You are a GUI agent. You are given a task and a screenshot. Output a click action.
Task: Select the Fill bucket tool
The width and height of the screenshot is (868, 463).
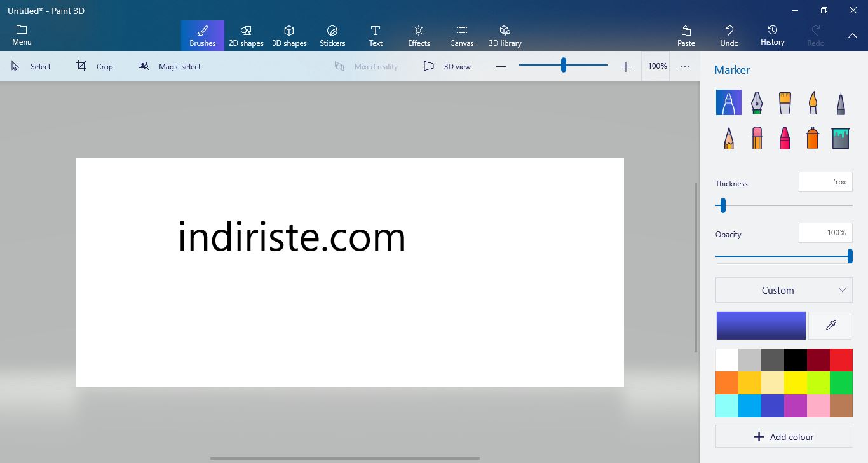click(x=841, y=137)
